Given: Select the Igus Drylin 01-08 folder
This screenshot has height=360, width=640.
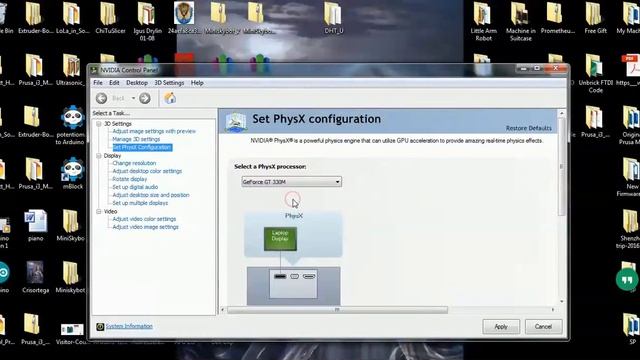Looking at the screenshot, I should point(147,21).
